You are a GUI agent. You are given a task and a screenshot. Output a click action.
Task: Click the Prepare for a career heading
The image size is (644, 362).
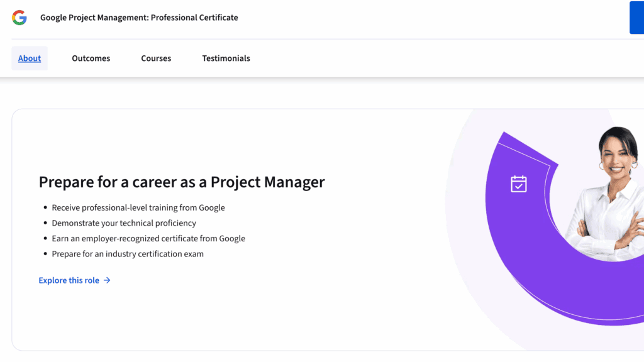182,182
